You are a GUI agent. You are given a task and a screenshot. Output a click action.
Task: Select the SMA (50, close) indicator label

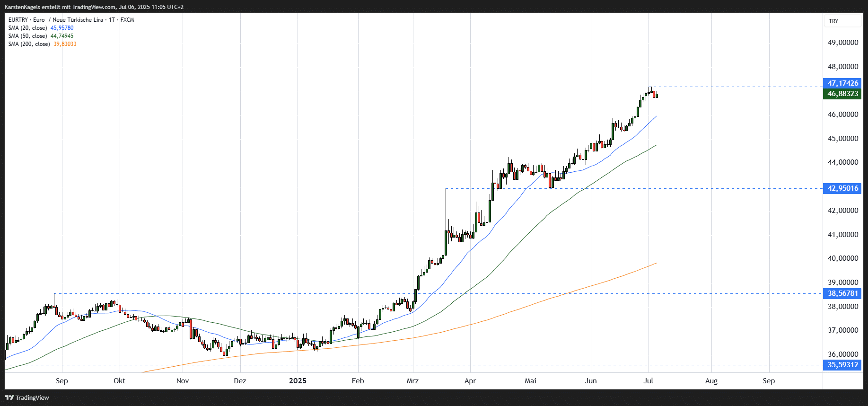coord(28,36)
